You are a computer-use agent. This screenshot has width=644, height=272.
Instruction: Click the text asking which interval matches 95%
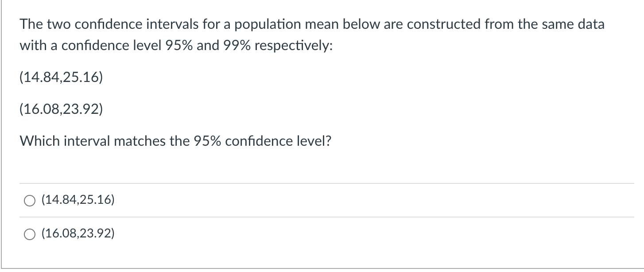[x=175, y=141]
